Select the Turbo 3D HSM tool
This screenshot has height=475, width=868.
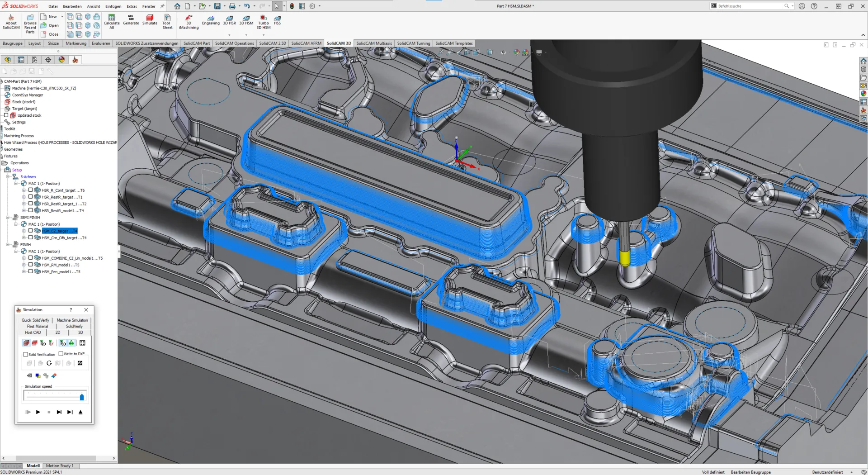263,21
